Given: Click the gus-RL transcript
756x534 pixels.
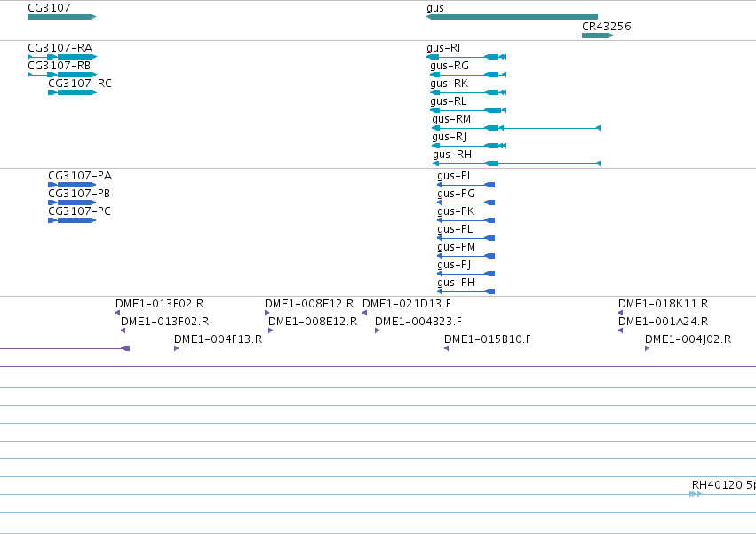Looking at the screenshot, I should coord(468,110).
